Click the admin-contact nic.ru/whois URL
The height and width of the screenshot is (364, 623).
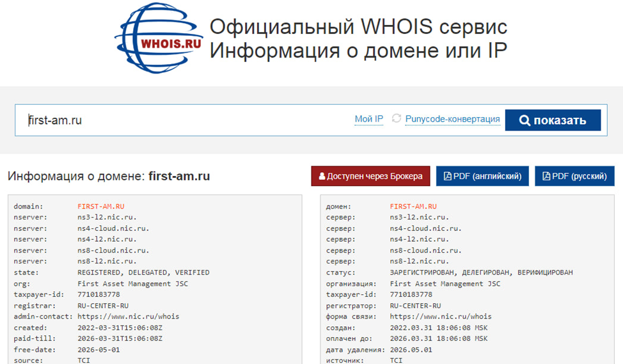[128, 316]
